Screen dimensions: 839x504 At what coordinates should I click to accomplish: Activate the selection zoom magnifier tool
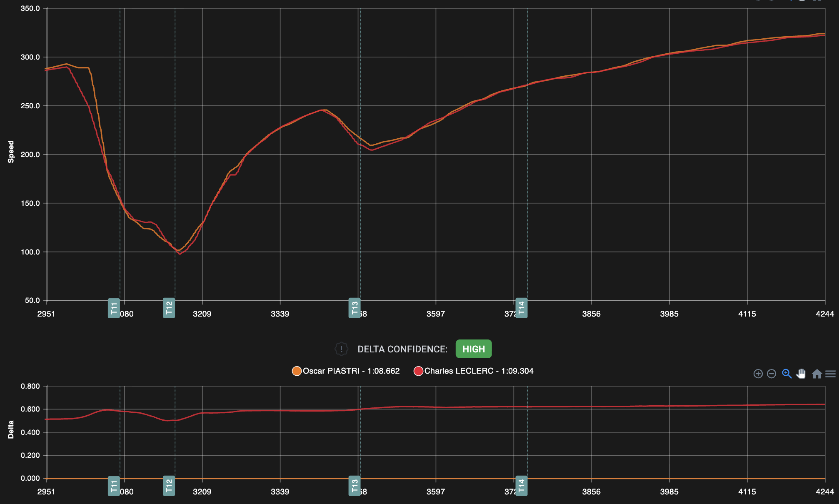[x=787, y=374]
